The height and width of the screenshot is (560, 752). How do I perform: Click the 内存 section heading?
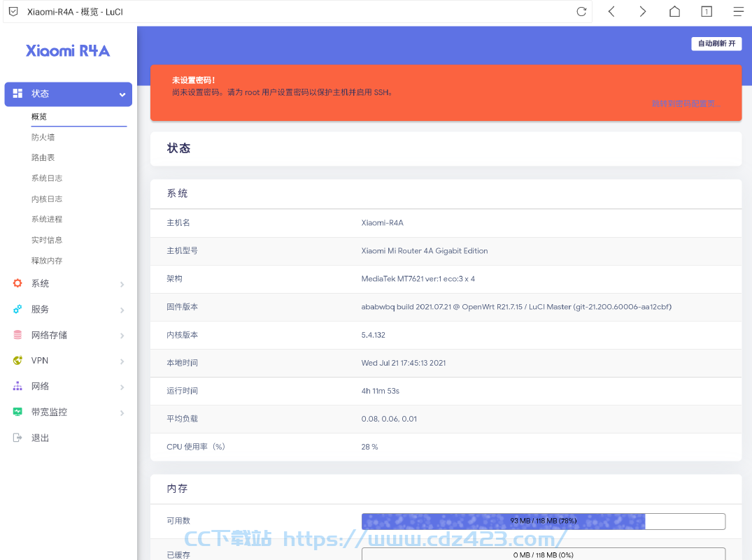click(x=178, y=489)
